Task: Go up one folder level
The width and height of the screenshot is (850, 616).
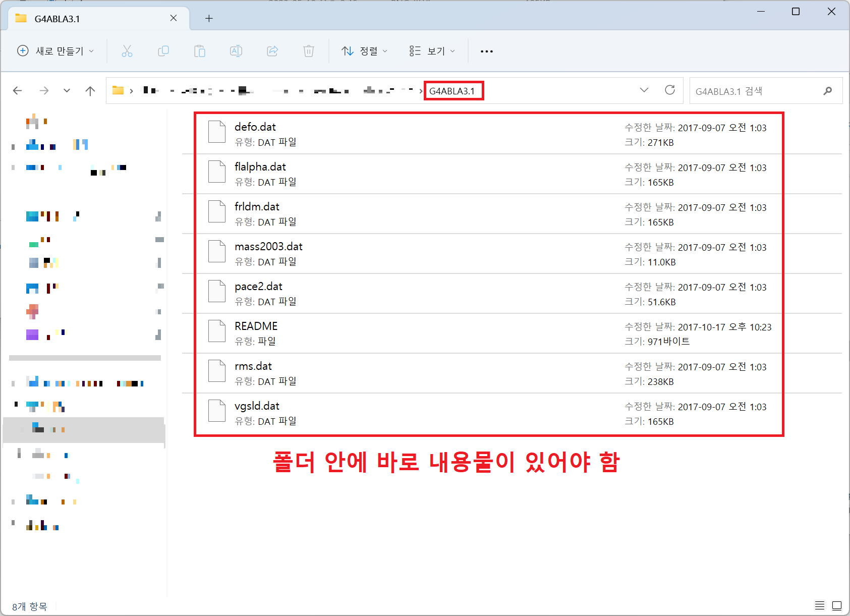Action: [90, 91]
